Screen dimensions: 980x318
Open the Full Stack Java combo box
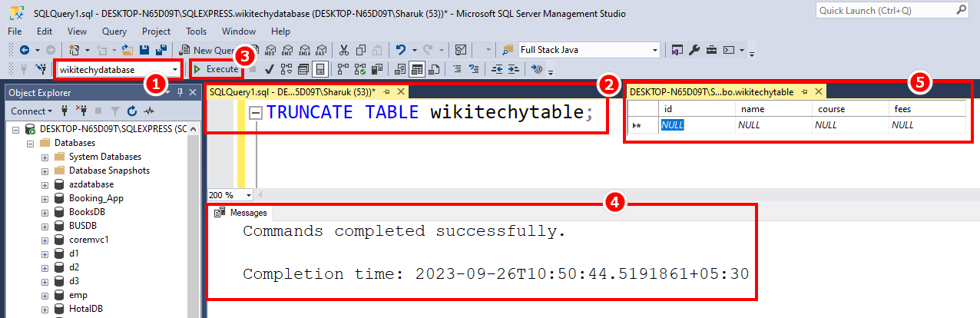(x=654, y=50)
